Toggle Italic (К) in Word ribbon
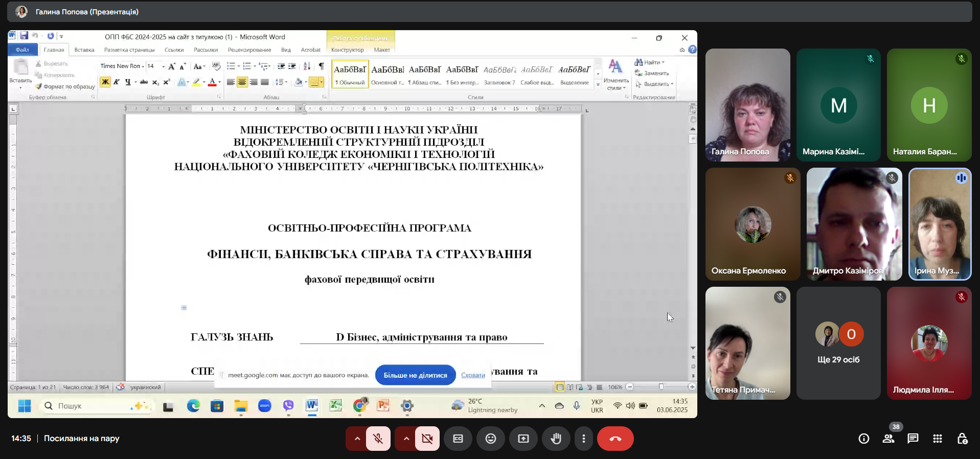Image resolution: width=980 pixels, height=459 pixels. (117, 82)
